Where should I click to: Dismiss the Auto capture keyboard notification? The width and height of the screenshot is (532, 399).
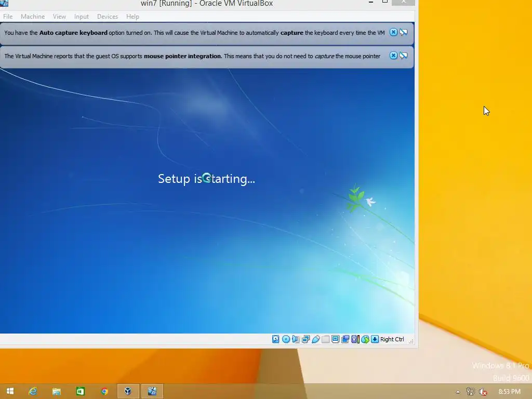point(393,32)
